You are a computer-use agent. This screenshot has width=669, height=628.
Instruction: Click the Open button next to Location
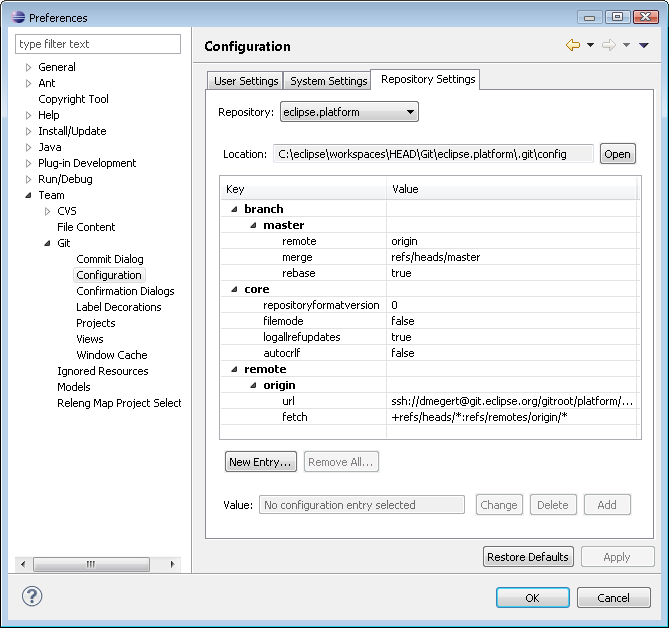pos(617,154)
